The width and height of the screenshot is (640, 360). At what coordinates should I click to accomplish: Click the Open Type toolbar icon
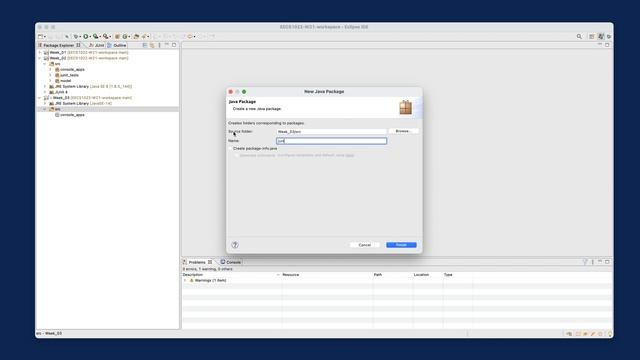coord(136,36)
